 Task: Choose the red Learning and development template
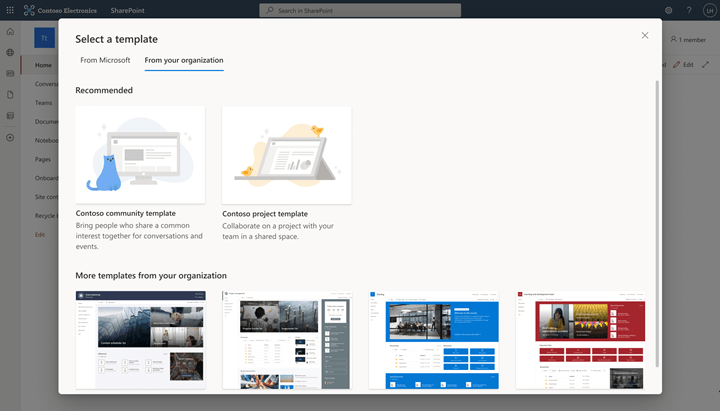click(580, 340)
